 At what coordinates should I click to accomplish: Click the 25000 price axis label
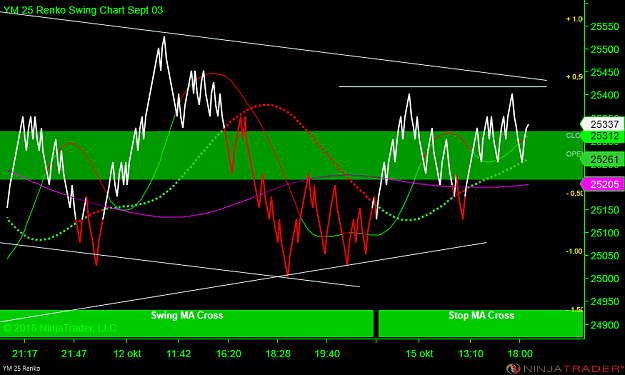605,279
